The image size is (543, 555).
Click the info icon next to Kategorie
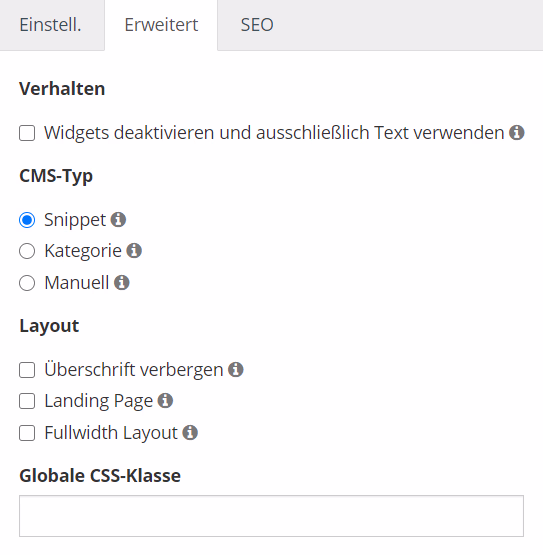(x=134, y=251)
